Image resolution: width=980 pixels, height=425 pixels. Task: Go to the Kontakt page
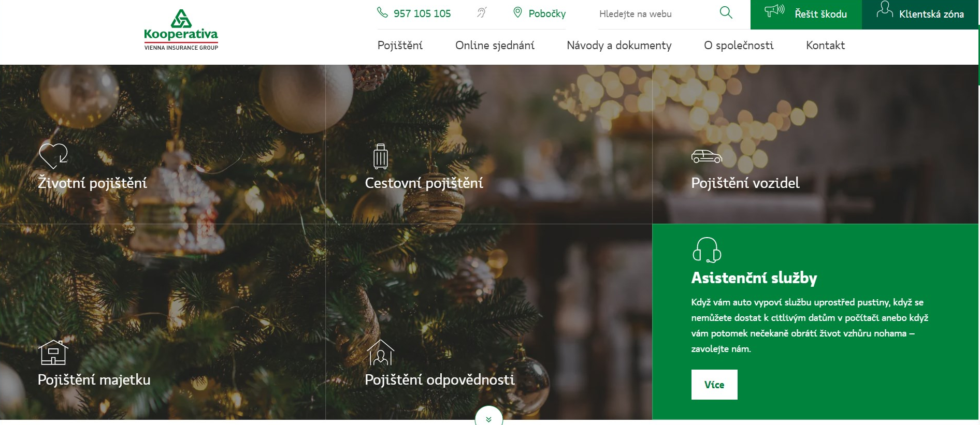click(825, 46)
